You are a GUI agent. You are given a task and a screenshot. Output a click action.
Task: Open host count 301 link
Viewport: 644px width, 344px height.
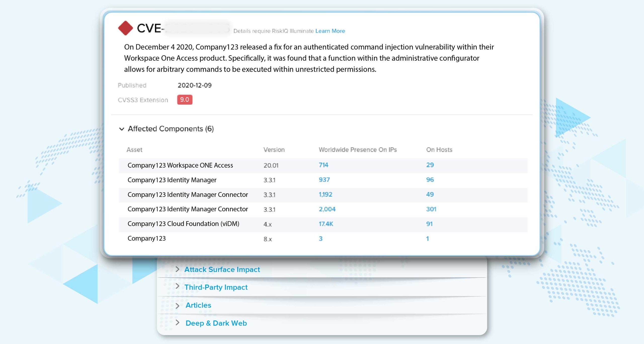(431, 209)
